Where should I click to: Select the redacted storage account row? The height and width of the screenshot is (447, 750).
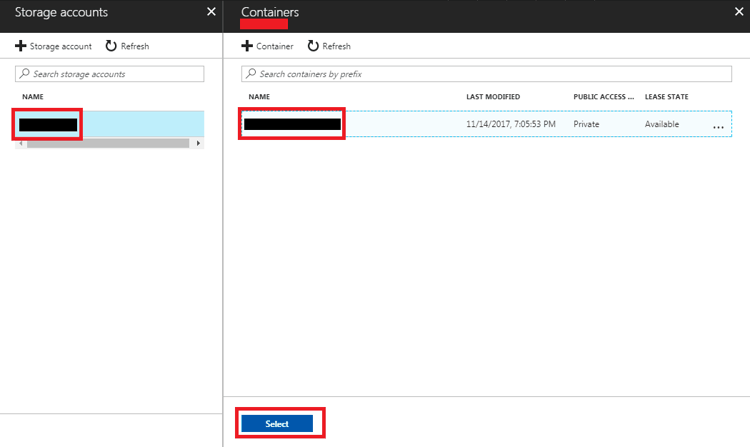tap(110, 124)
